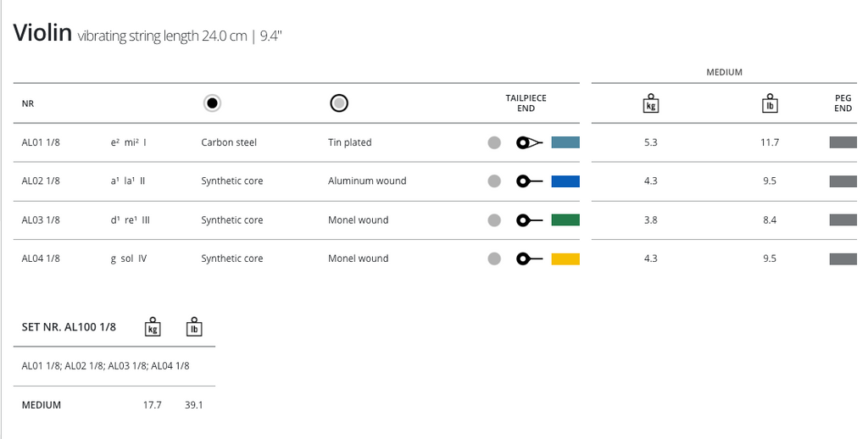Click the 8.4 lb tension value
This screenshot has height=439, width=868.
pos(770,219)
